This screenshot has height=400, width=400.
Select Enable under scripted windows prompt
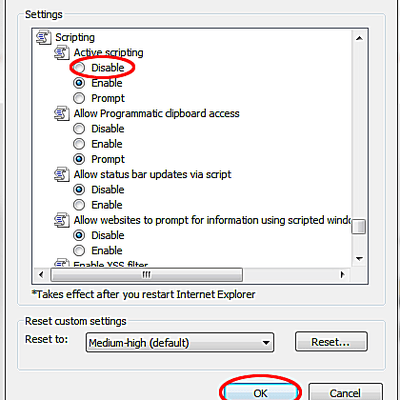click(79, 251)
